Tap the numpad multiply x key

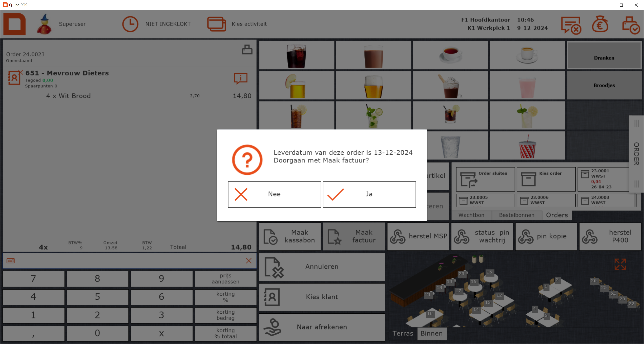click(161, 333)
